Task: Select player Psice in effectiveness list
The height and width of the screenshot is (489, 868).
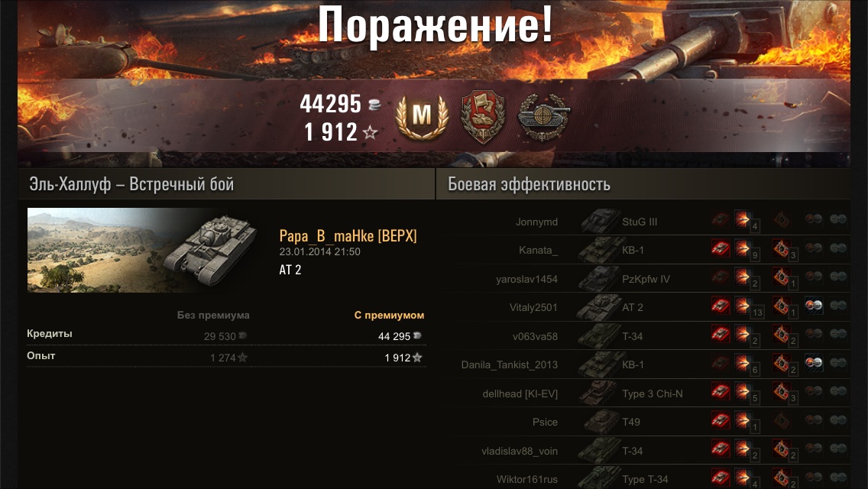Action: click(545, 422)
